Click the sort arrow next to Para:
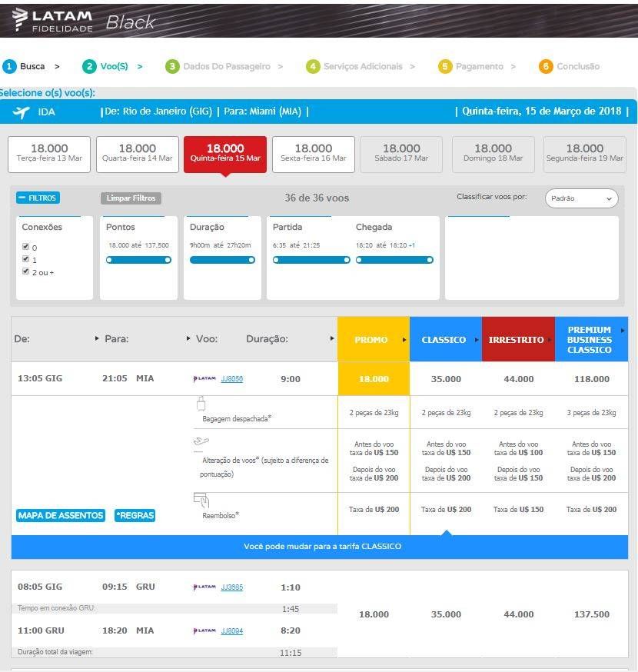Image resolution: width=638 pixels, height=672 pixels. (188, 338)
